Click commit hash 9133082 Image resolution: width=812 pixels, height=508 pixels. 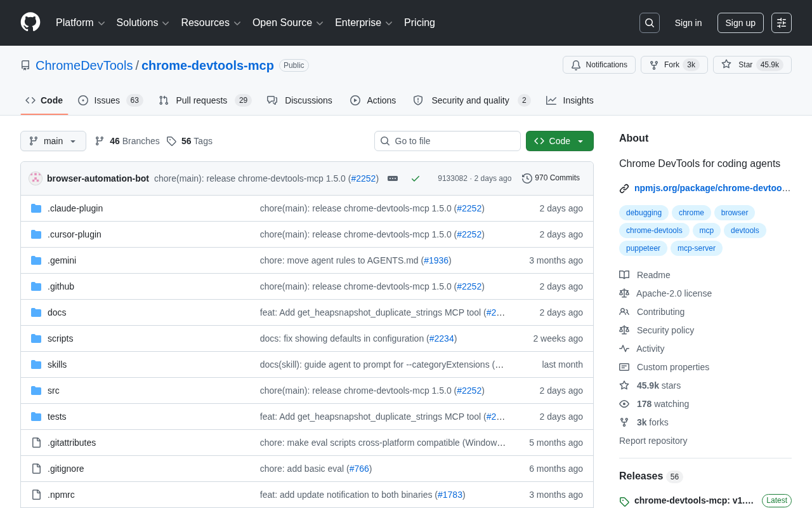[x=452, y=178]
